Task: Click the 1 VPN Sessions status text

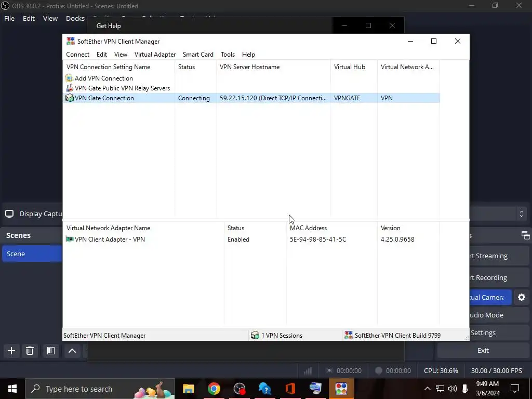Action: coord(282,336)
